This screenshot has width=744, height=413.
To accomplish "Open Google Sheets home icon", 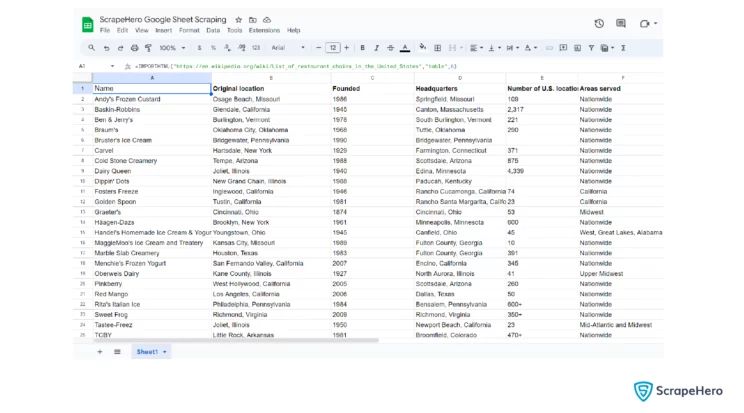I will coord(87,24).
